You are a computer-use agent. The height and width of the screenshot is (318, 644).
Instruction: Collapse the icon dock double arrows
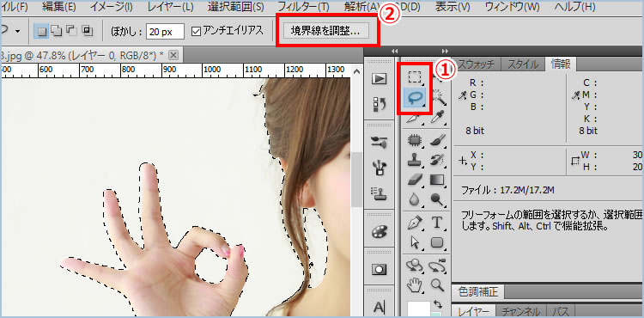(x=395, y=51)
